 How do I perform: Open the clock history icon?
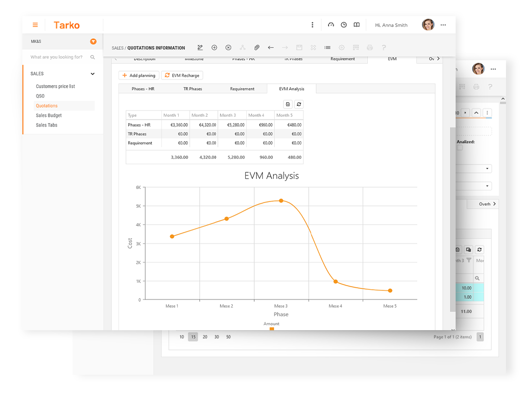click(343, 25)
